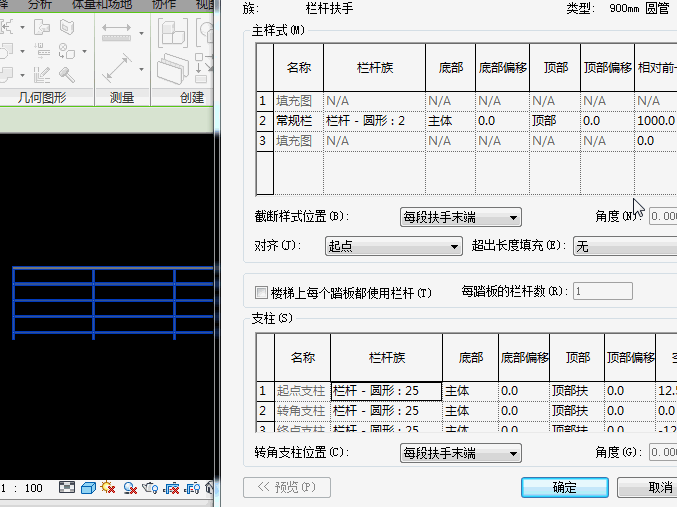Toggle the sun path off icon
The width and height of the screenshot is (677, 507).
click(x=108, y=488)
